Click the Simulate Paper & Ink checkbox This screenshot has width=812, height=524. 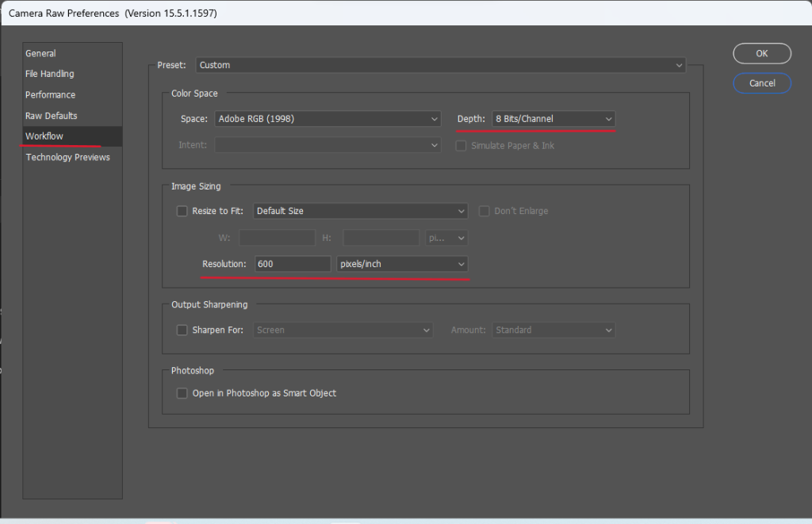(x=461, y=146)
